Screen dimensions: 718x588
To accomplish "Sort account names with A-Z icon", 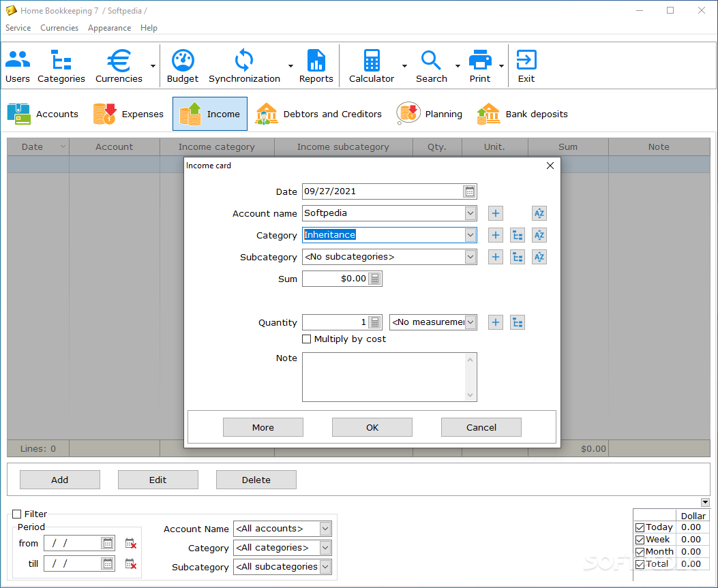I will pos(539,213).
